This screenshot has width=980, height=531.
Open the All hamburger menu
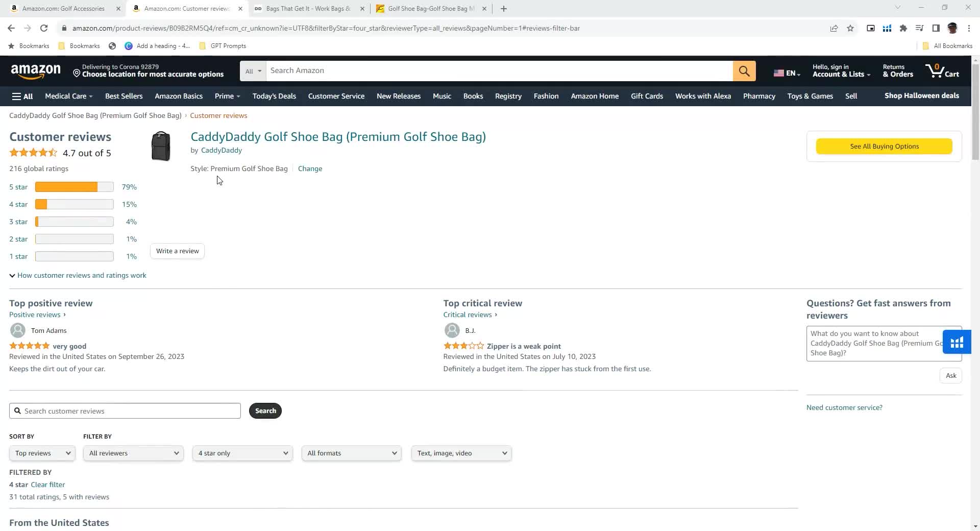pyautogui.click(x=22, y=96)
